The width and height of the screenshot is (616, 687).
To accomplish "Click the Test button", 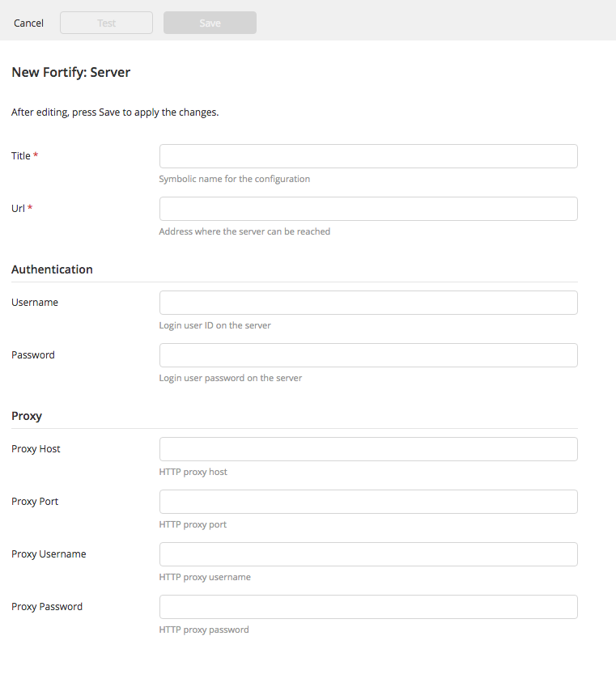I will (106, 23).
